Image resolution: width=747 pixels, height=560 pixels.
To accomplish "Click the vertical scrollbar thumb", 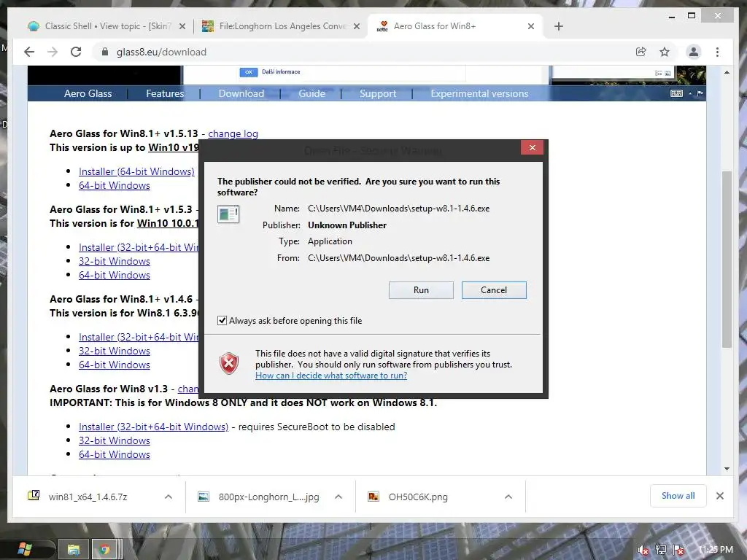I will pos(727,260).
